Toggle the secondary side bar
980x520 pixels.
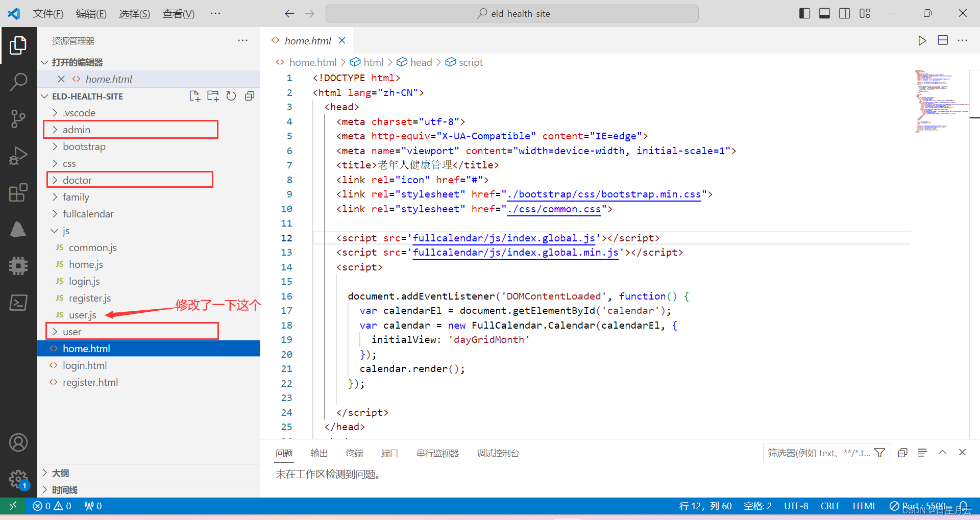[845, 13]
